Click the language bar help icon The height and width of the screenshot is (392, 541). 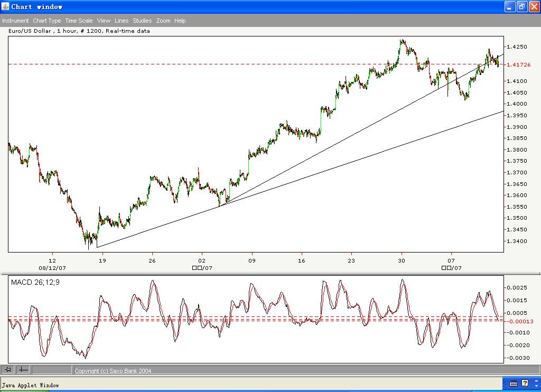click(525, 383)
